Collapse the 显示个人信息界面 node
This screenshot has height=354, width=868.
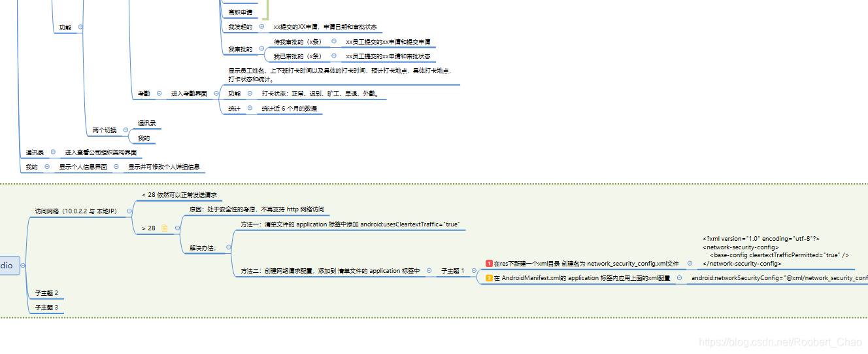[x=116, y=167]
